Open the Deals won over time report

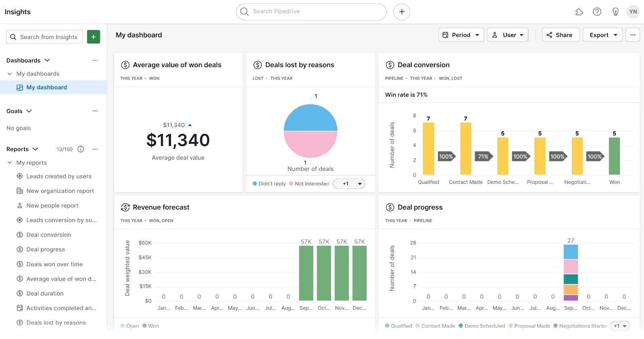(x=54, y=264)
